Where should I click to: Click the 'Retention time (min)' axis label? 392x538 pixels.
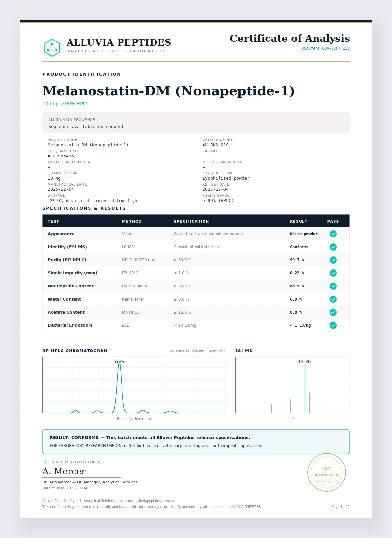coord(134,419)
